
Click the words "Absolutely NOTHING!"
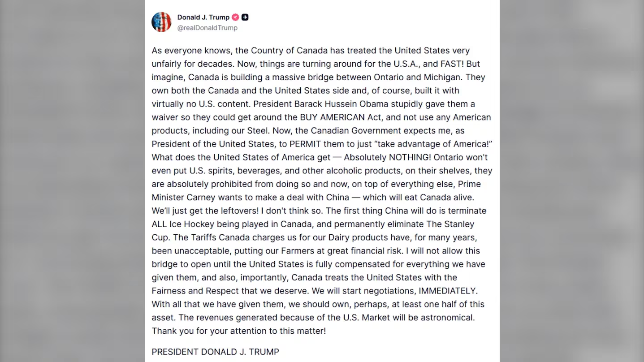[x=387, y=157]
